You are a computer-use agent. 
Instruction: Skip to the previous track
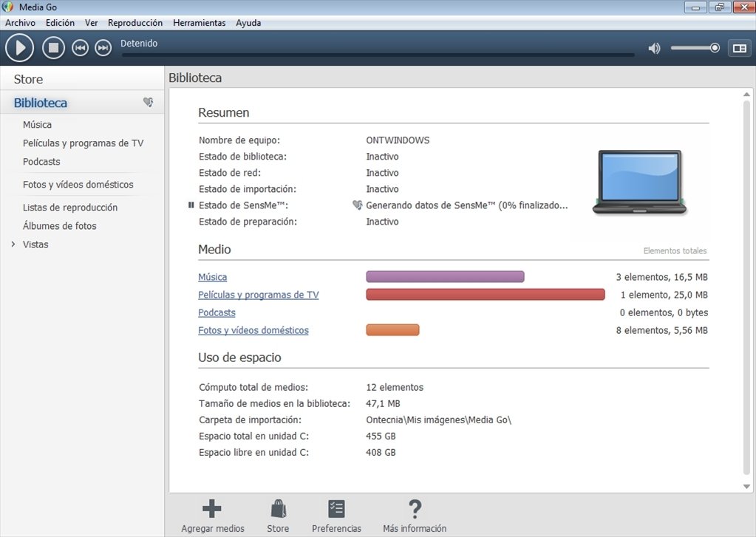80,48
